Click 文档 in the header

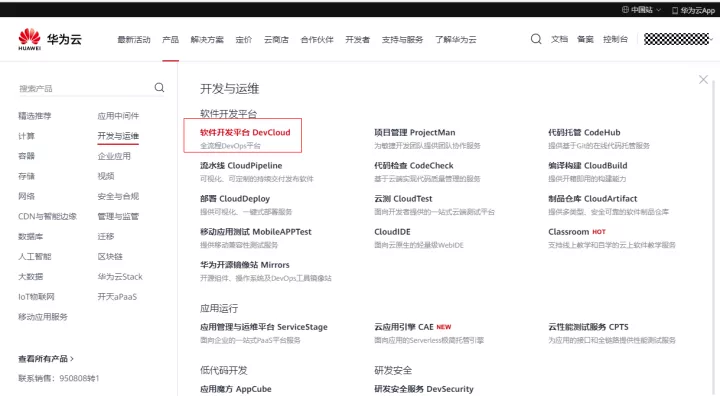(x=559, y=39)
